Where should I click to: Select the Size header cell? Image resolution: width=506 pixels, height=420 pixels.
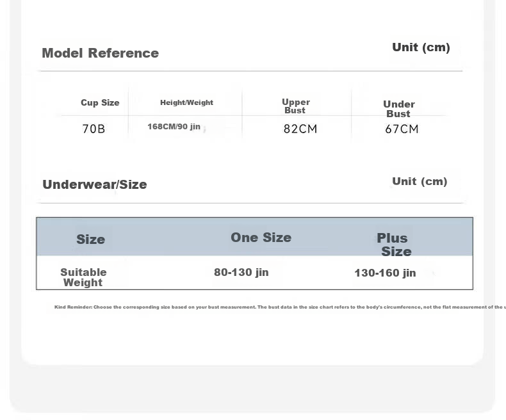tap(91, 239)
